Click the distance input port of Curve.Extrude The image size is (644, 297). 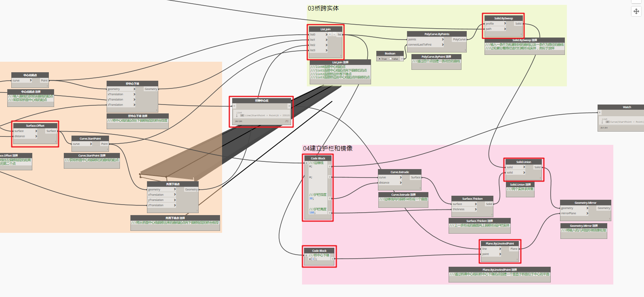tap(390, 183)
